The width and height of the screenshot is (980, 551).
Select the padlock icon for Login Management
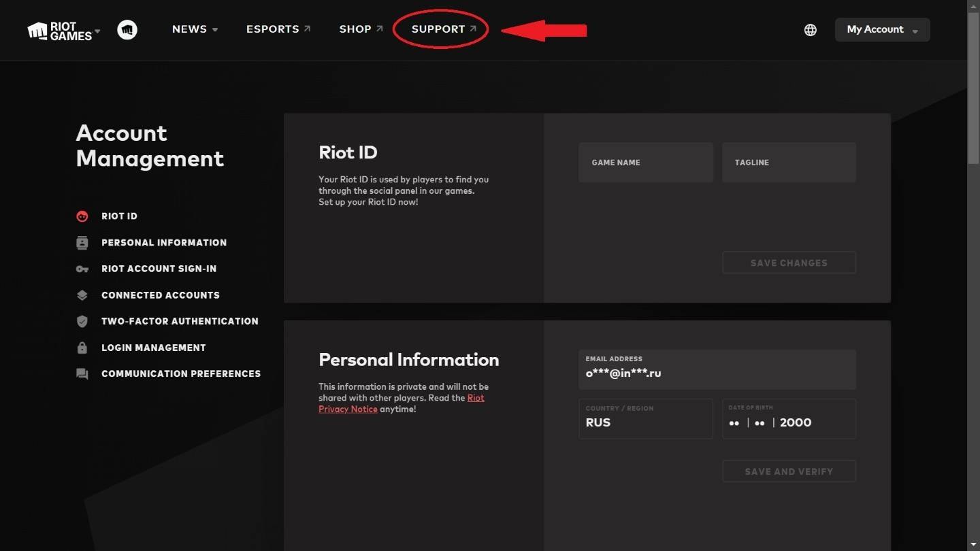pos(82,348)
